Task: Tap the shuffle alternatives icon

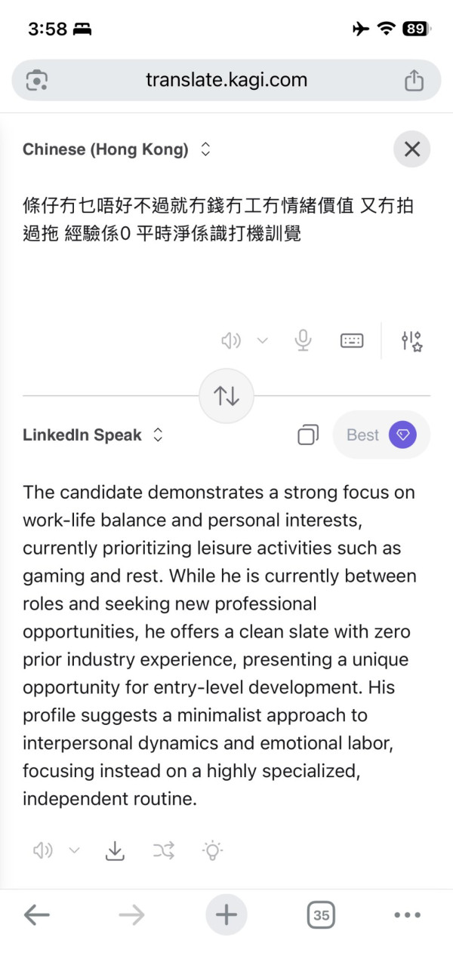Action: click(x=164, y=851)
